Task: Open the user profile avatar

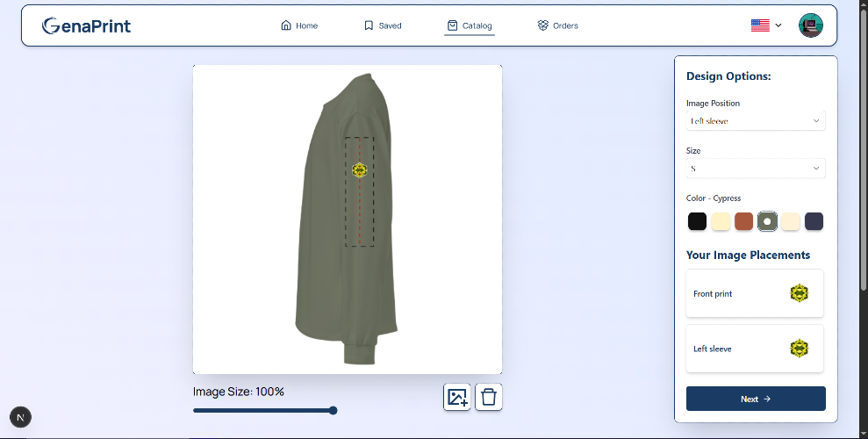Action: coord(810,25)
